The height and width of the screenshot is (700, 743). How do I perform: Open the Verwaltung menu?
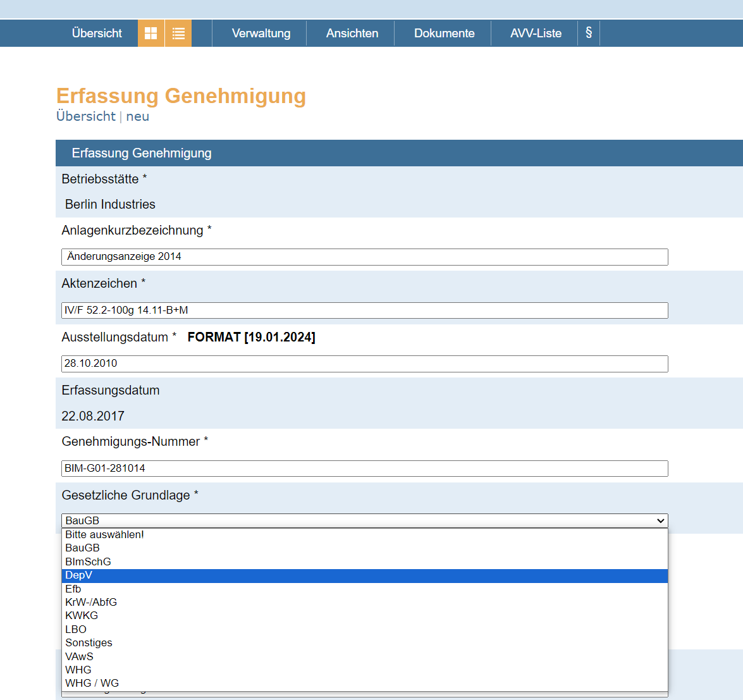[x=261, y=34]
